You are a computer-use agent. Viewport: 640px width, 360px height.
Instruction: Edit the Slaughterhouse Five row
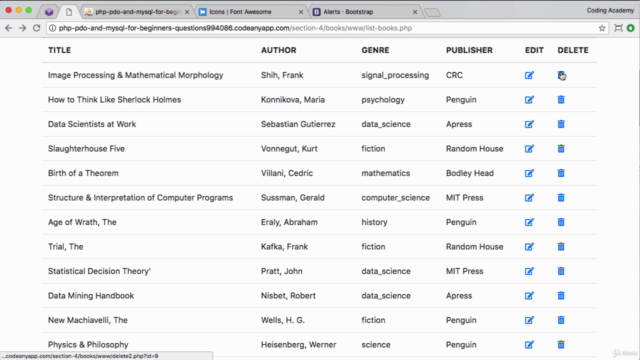coord(529,149)
